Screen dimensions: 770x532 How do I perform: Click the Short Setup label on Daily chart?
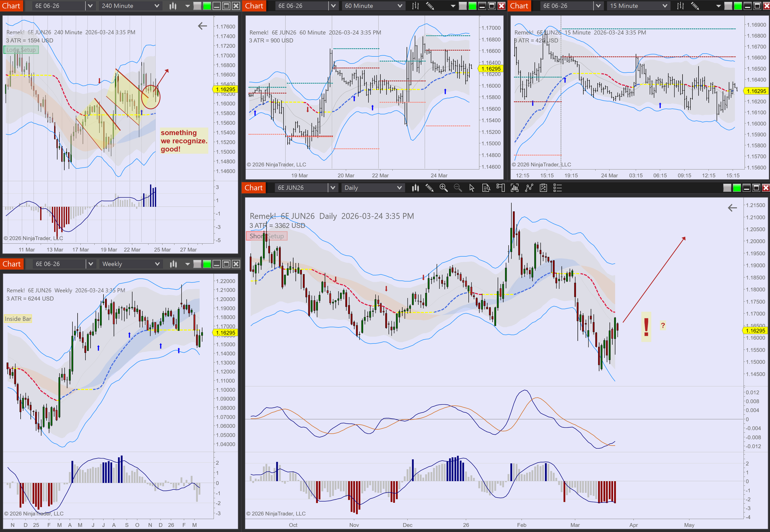(x=266, y=236)
